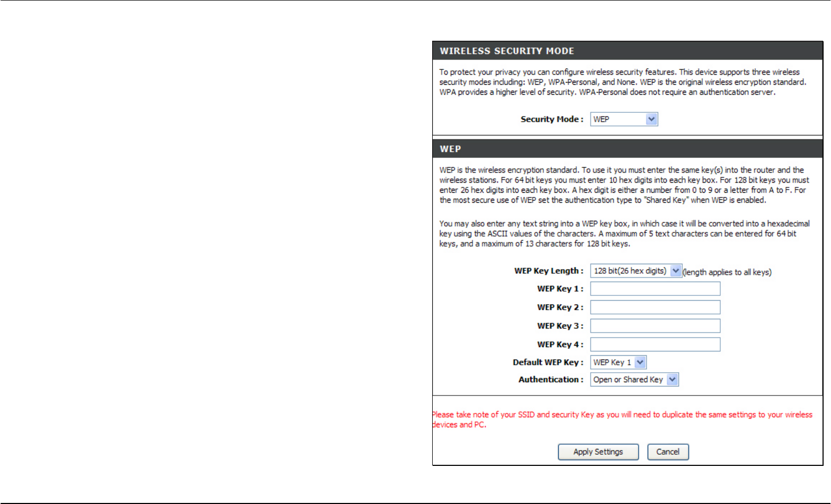Click the 'WEP Key 1 :' label
Image resolution: width=831 pixels, height=504 pixels.
560,289
